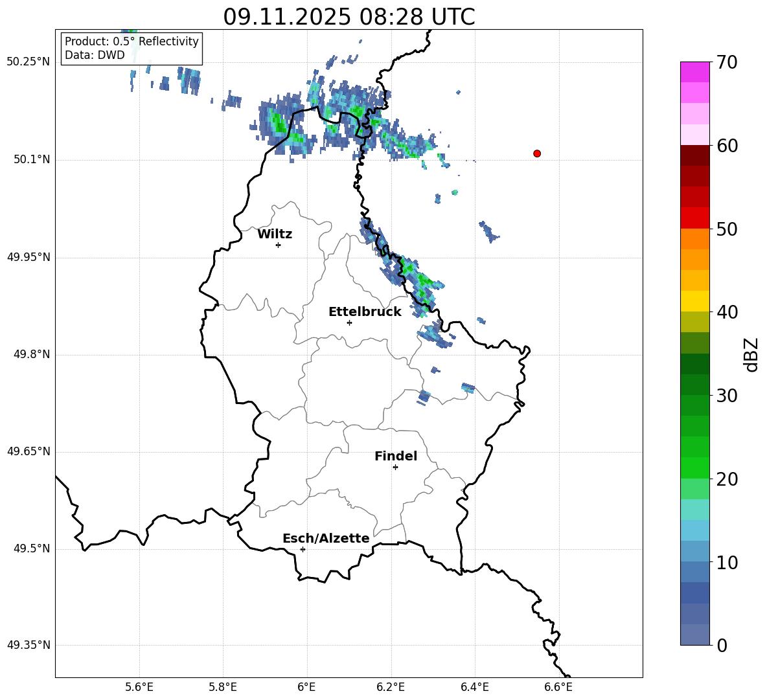The height and width of the screenshot is (700, 767).
Task: Click the 50.1°N latitude label
Action: (x=32, y=160)
